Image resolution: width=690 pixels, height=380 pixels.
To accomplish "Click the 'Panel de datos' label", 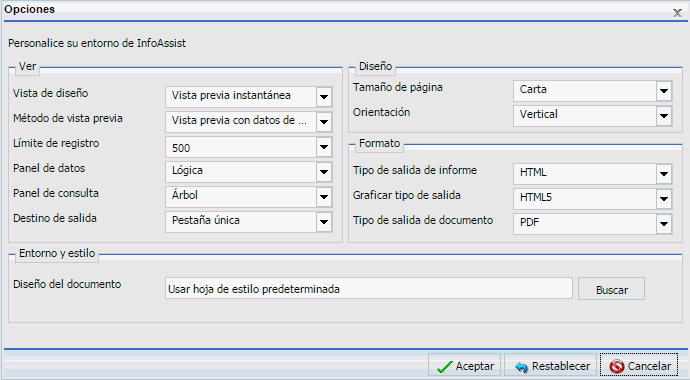I will [x=49, y=168].
